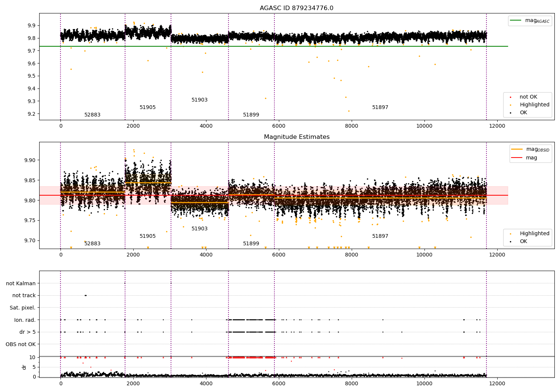The height and width of the screenshot is (392, 560).
Task: Click the 9.5 y-axis tick label
Action: coord(31,76)
